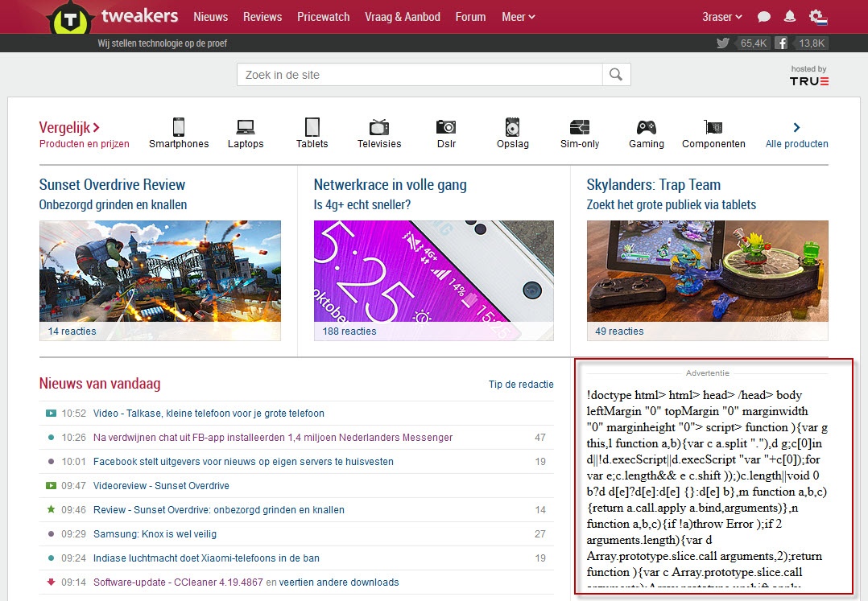Open Facebook stelt uitgevers news item

(x=243, y=462)
